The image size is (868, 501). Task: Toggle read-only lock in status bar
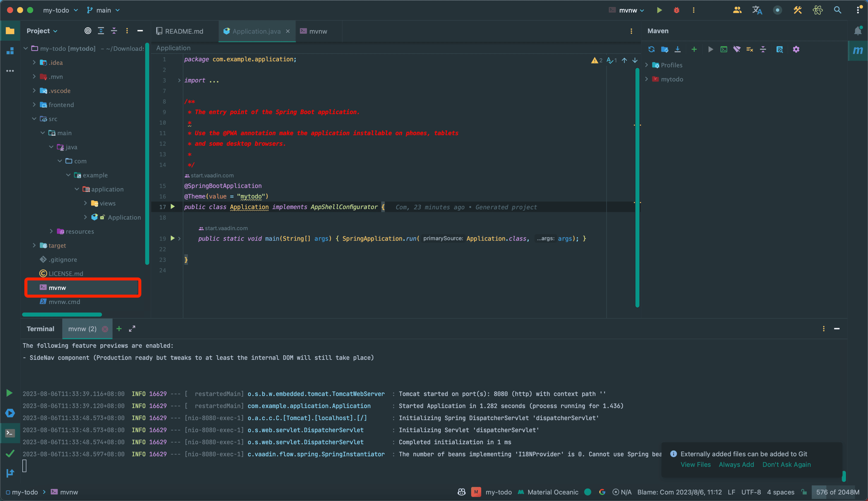coord(804,492)
